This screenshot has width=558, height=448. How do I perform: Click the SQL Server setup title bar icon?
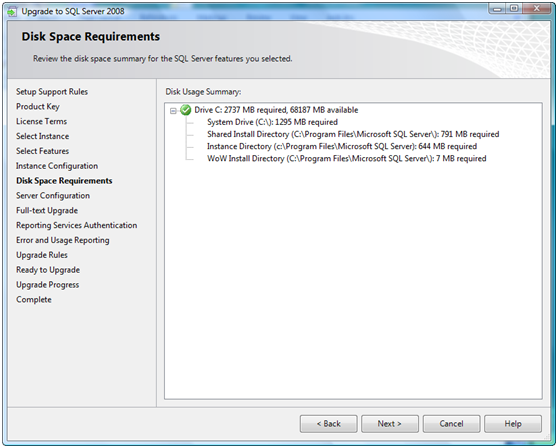point(12,12)
